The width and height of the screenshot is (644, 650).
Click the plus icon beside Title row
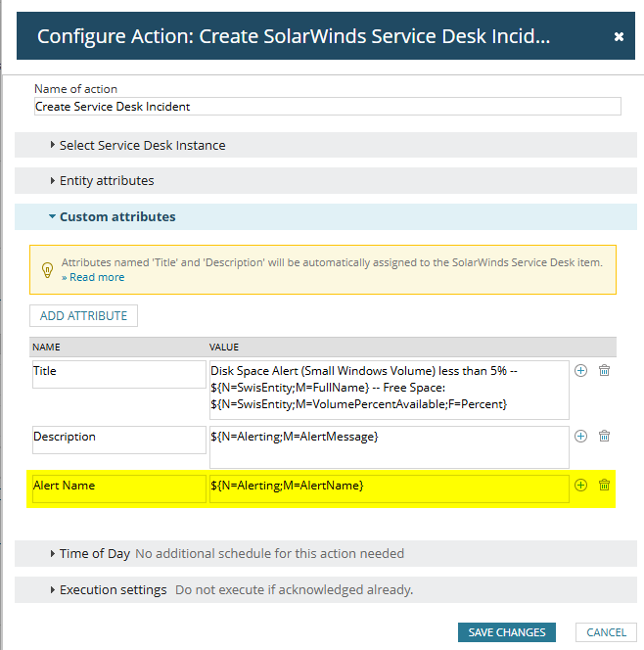[580, 371]
